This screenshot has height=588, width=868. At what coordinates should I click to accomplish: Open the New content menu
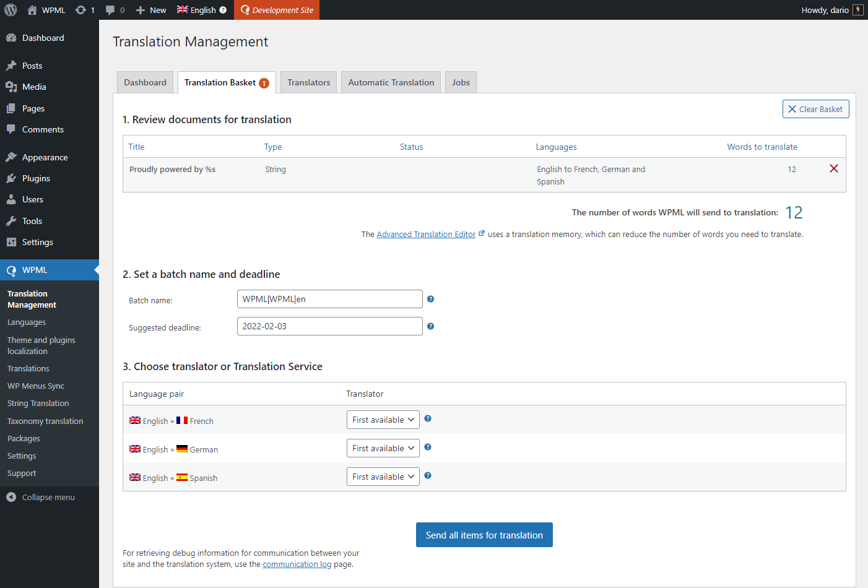(x=151, y=10)
